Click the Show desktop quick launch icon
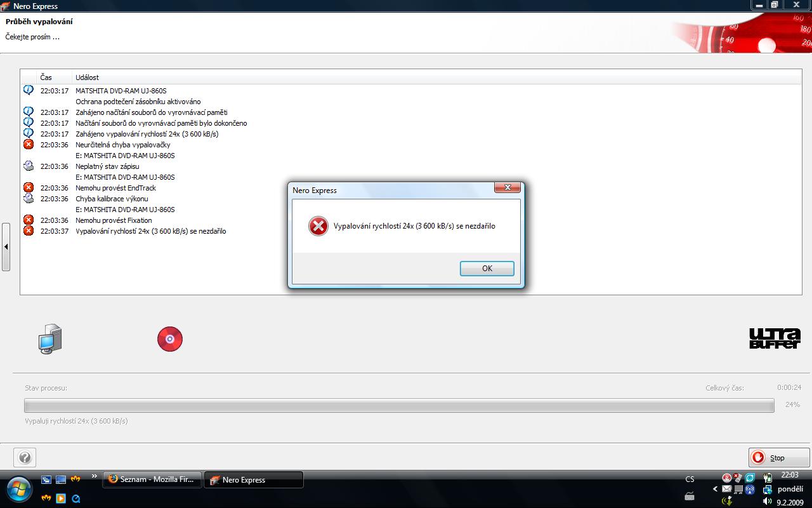 [61, 479]
